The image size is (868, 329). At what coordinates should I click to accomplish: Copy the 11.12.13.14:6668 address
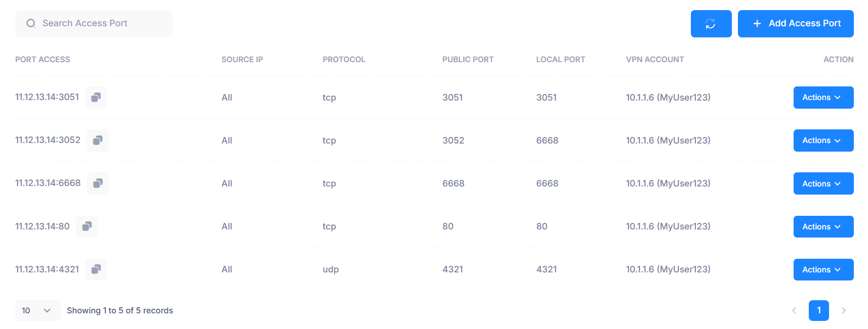click(x=98, y=183)
